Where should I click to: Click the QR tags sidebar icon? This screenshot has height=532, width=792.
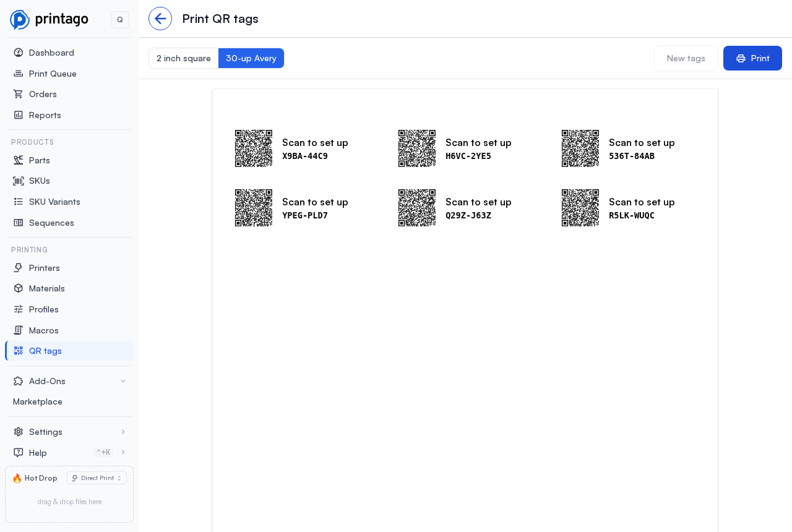coord(19,351)
